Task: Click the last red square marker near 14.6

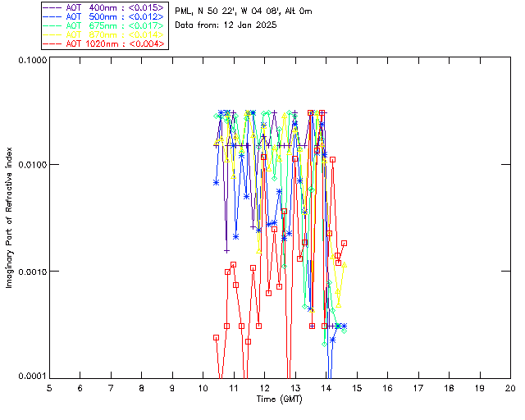Action: point(344,243)
